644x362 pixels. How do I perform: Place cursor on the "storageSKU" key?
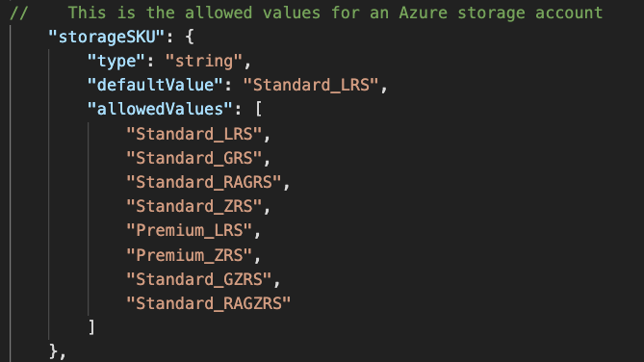pos(107,37)
